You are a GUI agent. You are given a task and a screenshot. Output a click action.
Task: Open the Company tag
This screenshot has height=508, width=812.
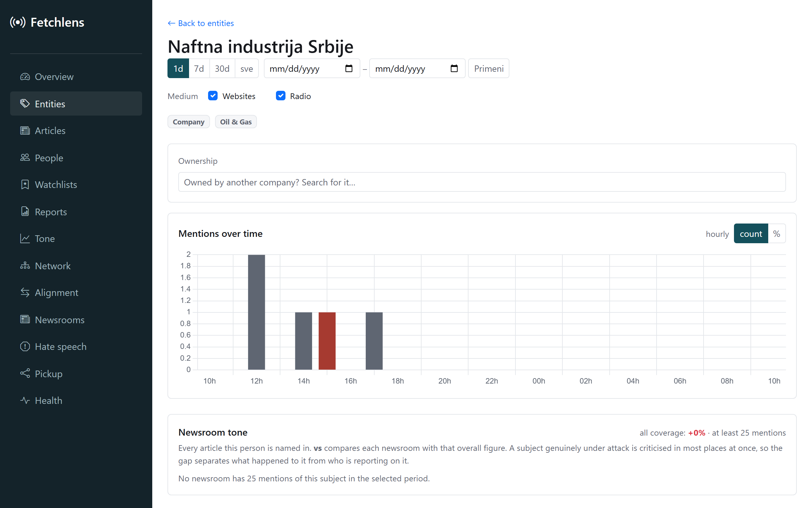(x=189, y=122)
